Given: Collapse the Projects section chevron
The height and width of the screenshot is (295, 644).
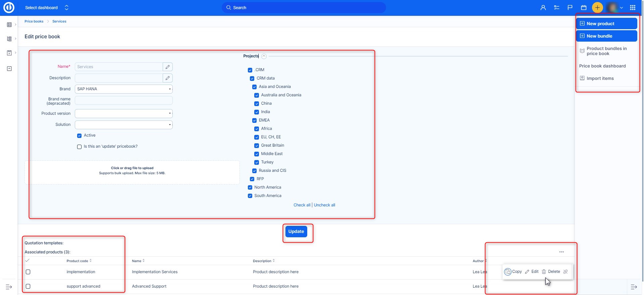Looking at the screenshot, I should point(264,56).
